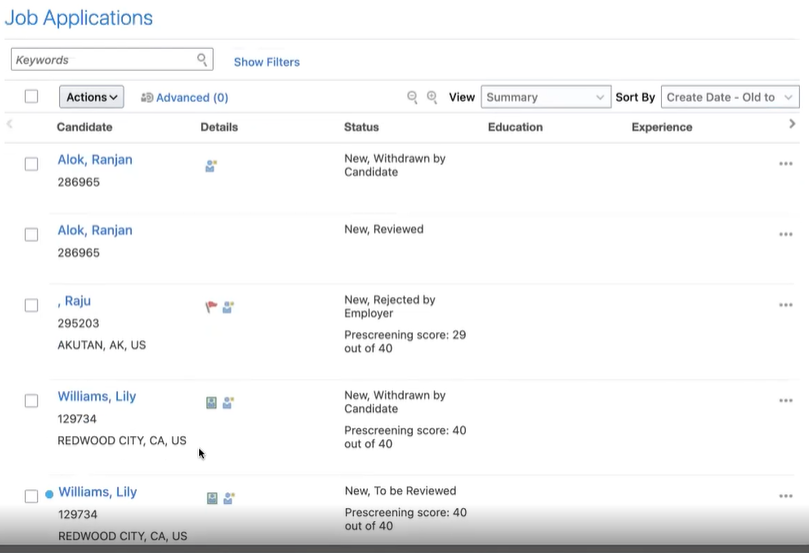Click person icon in the Raju row

coord(228,307)
